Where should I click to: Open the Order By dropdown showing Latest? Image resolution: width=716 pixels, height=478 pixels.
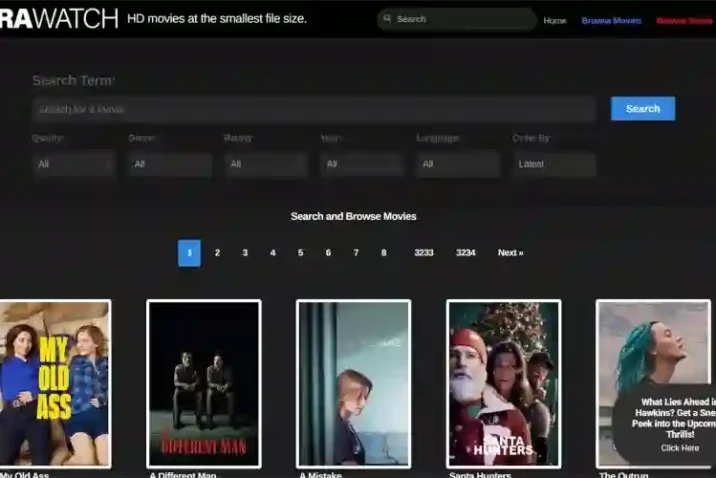point(554,164)
